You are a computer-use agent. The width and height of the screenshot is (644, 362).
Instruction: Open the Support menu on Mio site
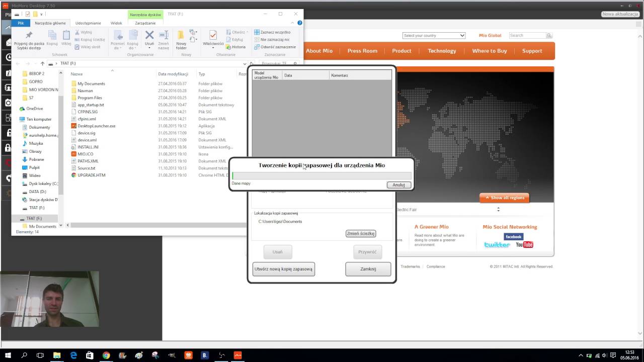(532, 51)
